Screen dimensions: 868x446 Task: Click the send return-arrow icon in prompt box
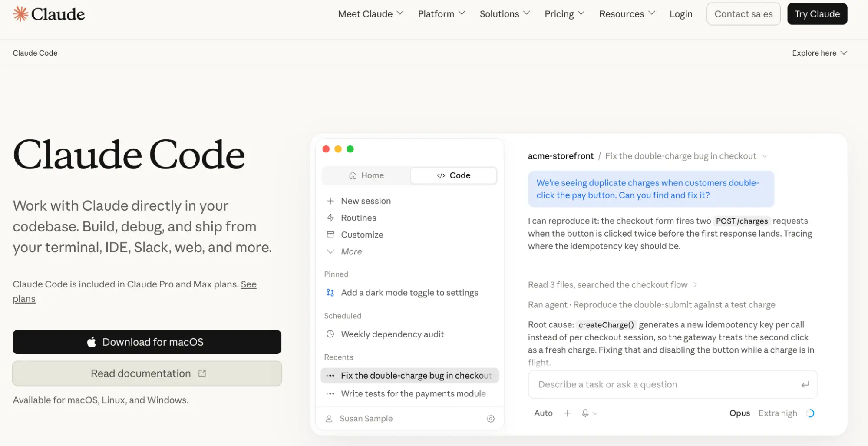click(x=805, y=384)
